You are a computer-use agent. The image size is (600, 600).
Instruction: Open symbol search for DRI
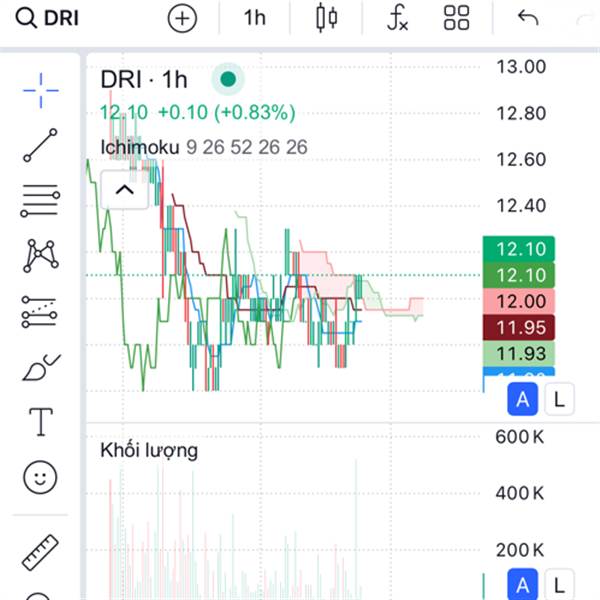point(47,18)
